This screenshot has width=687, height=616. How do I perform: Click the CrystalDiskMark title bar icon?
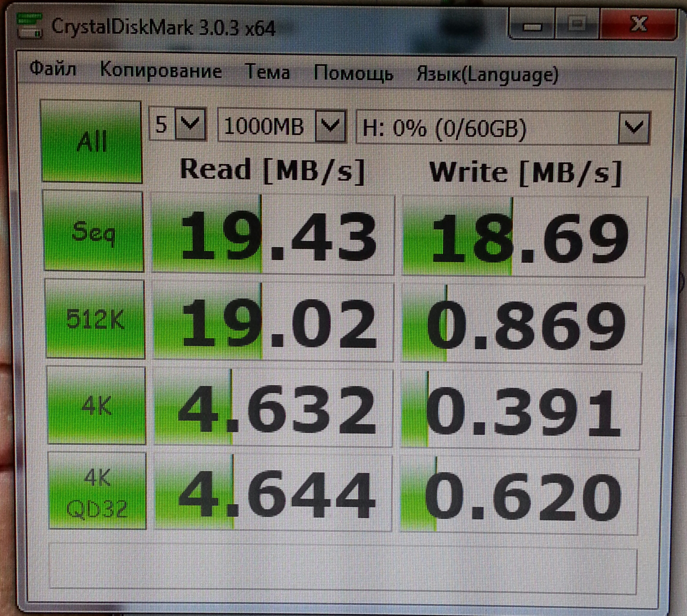tap(29, 26)
